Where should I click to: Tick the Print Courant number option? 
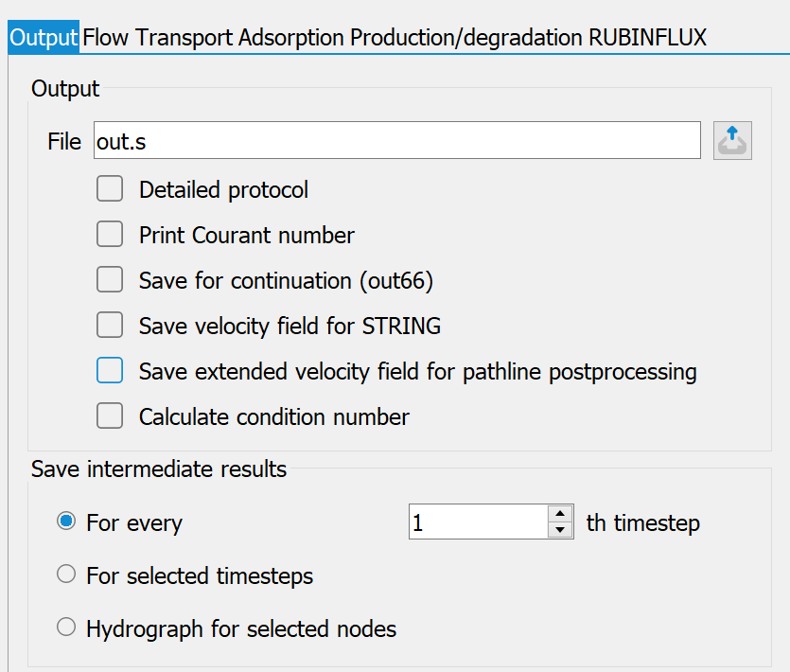[x=110, y=234]
